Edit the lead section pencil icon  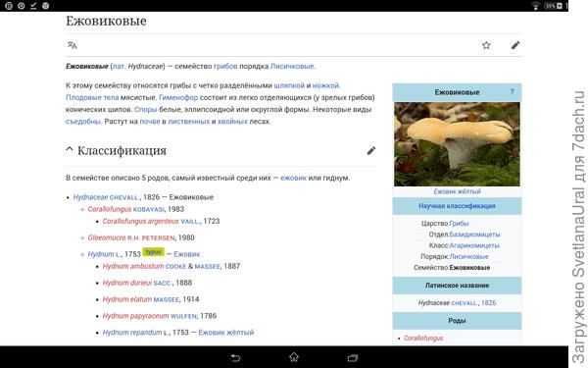(515, 45)
